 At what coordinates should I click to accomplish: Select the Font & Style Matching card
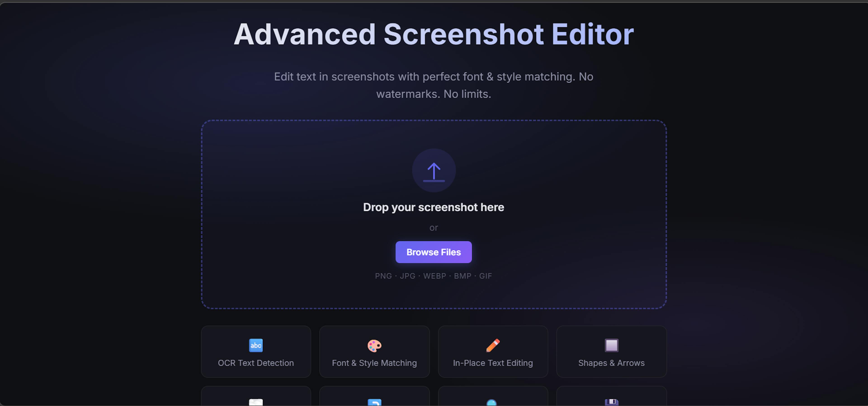(x=374, y=352)
